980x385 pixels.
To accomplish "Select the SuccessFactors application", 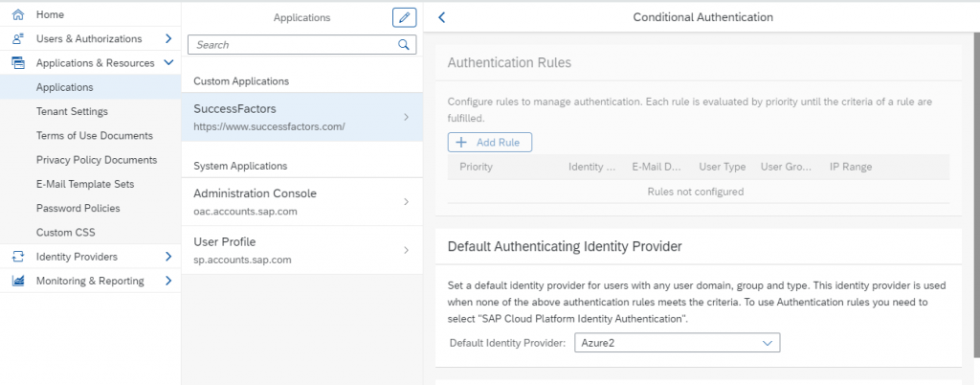I will point(301,117).
